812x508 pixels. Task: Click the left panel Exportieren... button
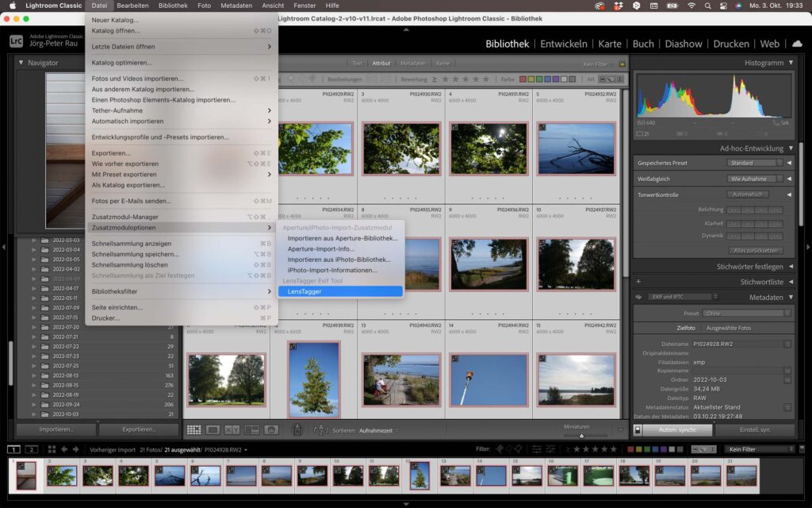tap(139, 429)
